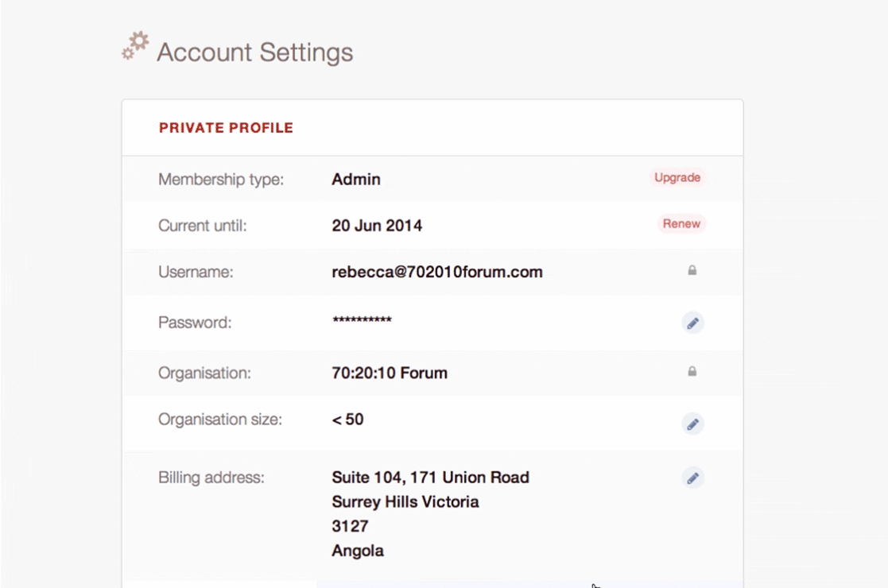Viewport: 888px width, 588px height.
Task: Click the 70:20:10 Forum organisation name
Action: pyautogui.click(x=390, y=373)
